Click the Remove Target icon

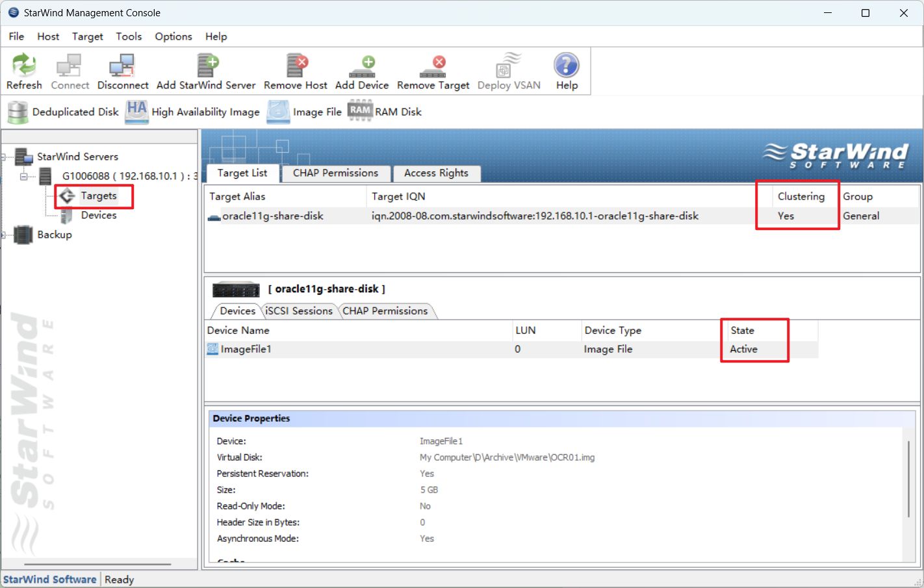433,66
